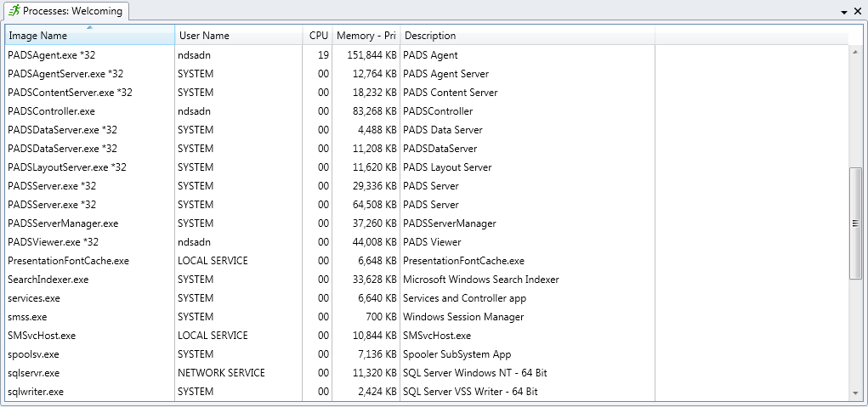Select the PresentationFontCache.exe image name
The height and width of the screenshot is (407, 868).
[68, 261]
